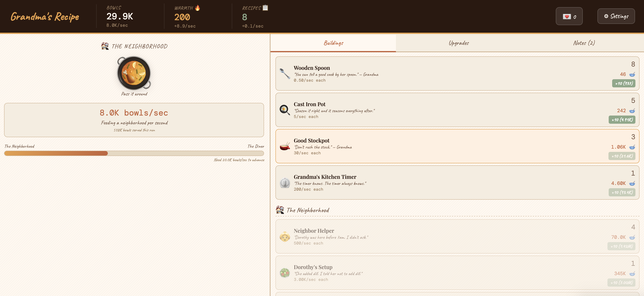This screenshot has width=644, height=296.
Task: Click the bowl icon beside Kitchen Timer cost 4.60K
Action: (632, 183)
